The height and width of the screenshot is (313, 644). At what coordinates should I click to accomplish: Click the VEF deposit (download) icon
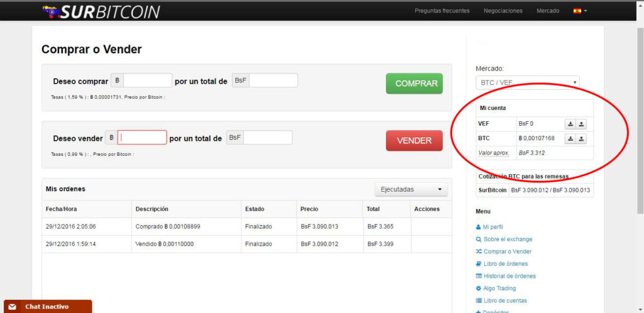click(x=570, y=124)
